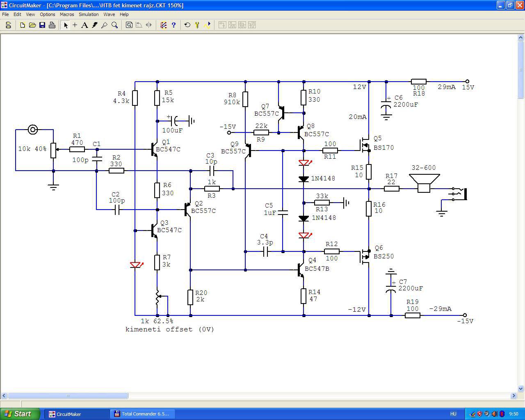
Task: Click the HU language indicator
Action: 453,414
